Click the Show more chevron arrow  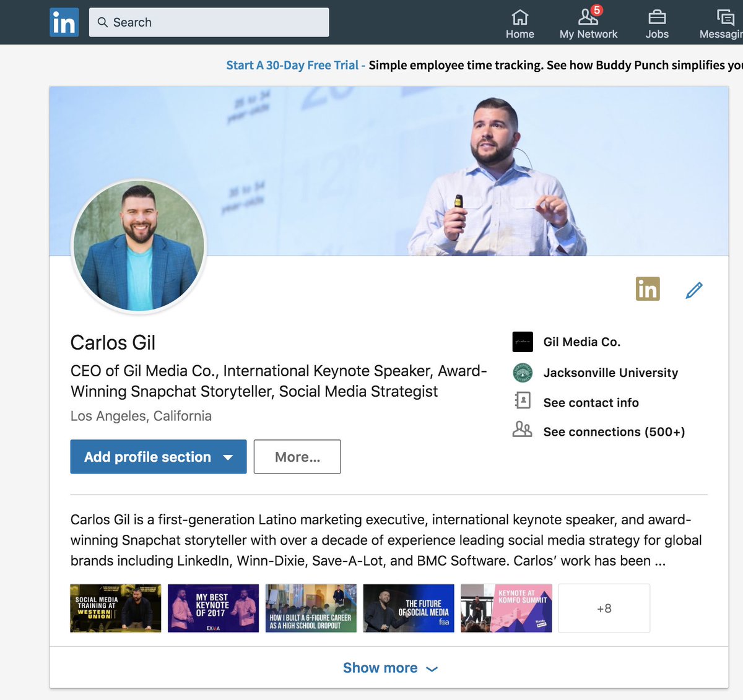(432, 669)
